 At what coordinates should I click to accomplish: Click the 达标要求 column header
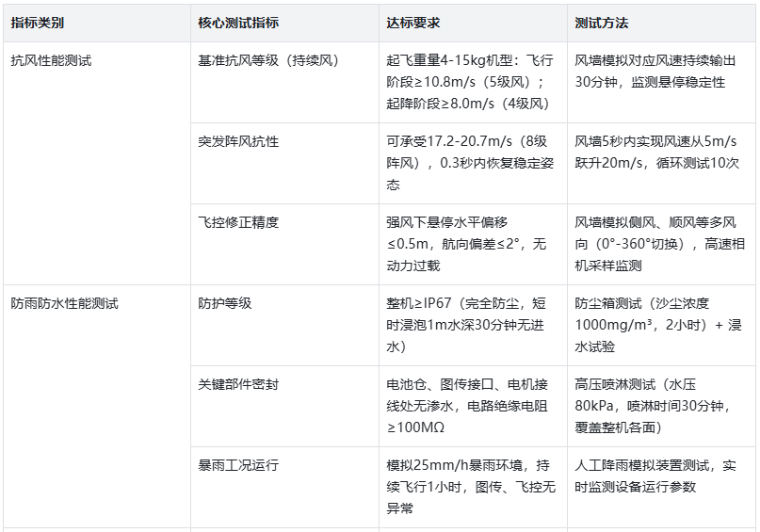[x=412, y=23]
